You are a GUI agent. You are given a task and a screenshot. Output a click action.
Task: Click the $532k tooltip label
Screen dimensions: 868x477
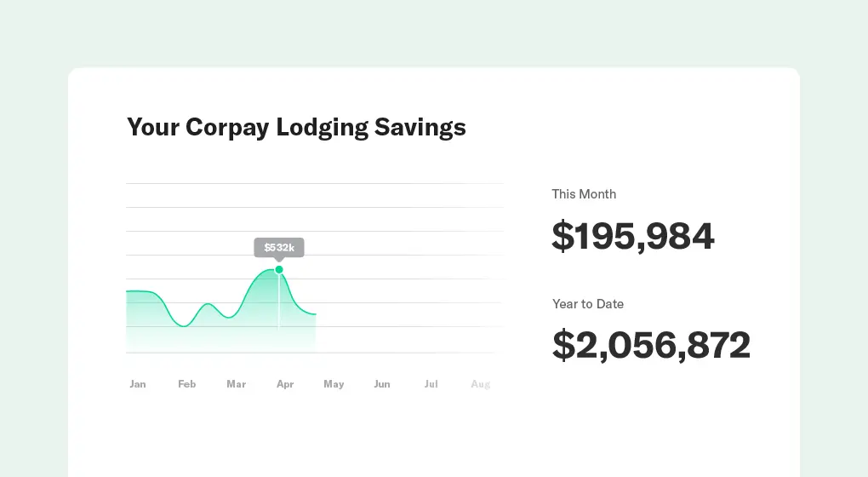279,248
